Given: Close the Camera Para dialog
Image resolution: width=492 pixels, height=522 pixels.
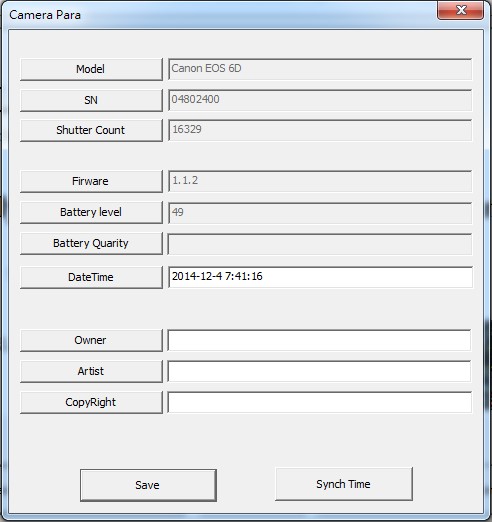Looking at the screenshot, I should (x=460, y=10).
